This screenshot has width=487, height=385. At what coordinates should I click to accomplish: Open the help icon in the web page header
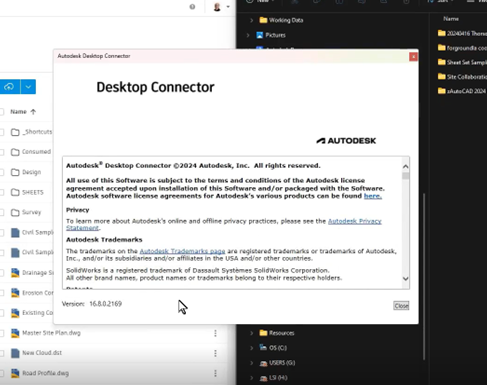click(192, 7)
